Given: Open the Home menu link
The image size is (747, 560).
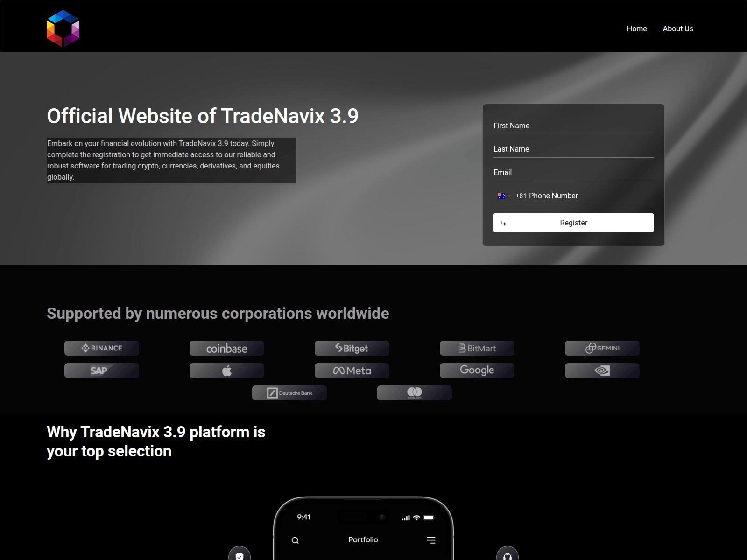Looking at the screenshot, I should (x=637, y=28).
